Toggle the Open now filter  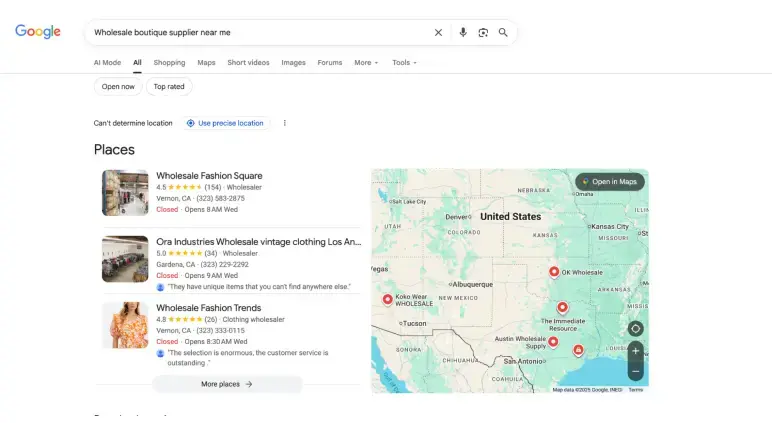118,87
